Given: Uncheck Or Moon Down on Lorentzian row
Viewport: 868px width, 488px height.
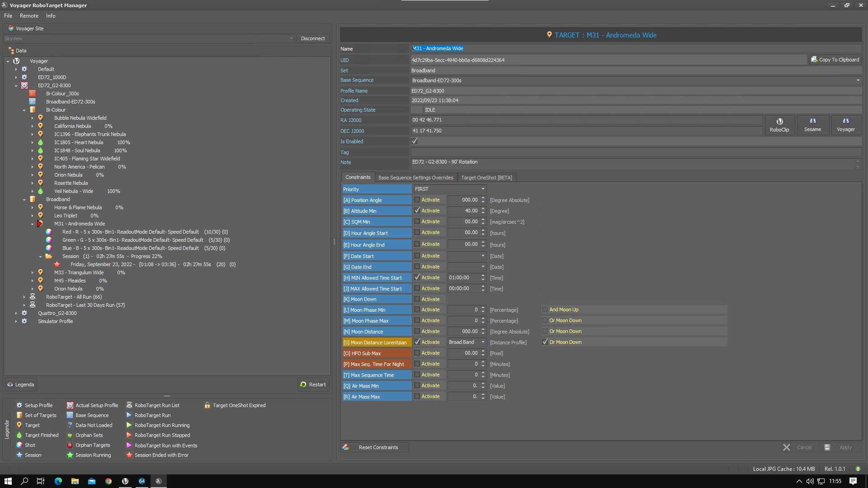Looking at the screenshot, I should 545,342.
